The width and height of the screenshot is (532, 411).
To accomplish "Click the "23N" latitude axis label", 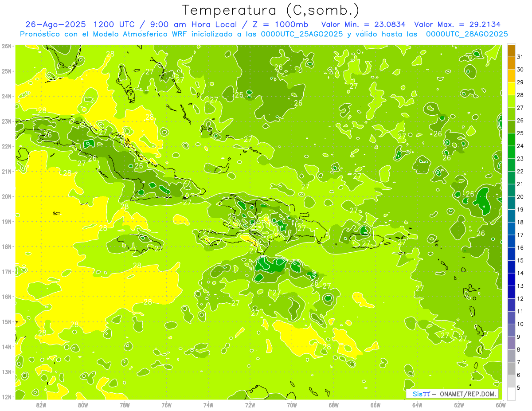I will tap(7, 121).
